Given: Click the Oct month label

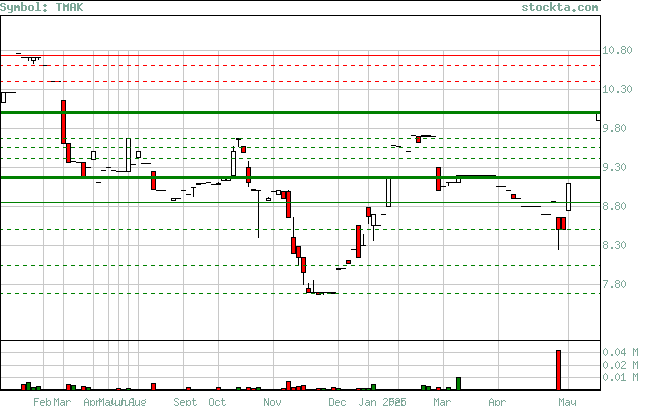Looking at the screenshot, I should click(217, 402).
